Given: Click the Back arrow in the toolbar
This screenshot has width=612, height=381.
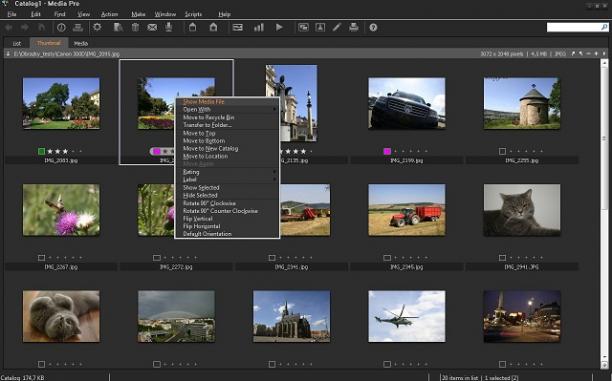Looking at the screenshot, I should click(x=8, y=27).
